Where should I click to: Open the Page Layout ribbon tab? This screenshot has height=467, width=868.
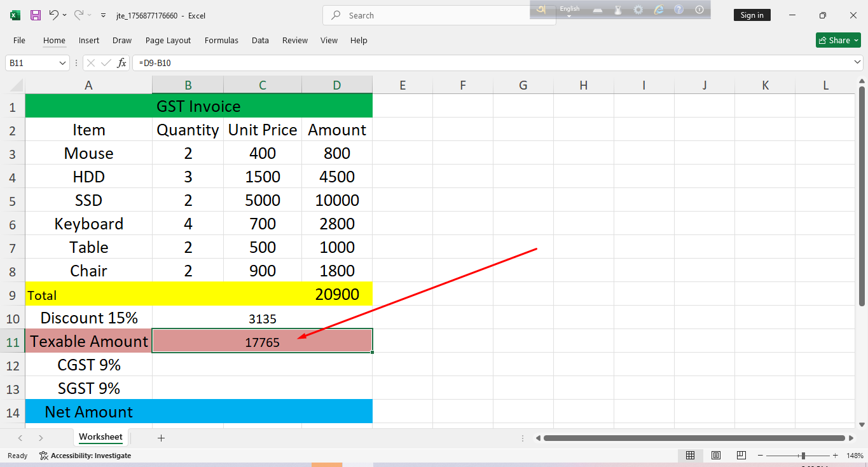coord(168,40)
